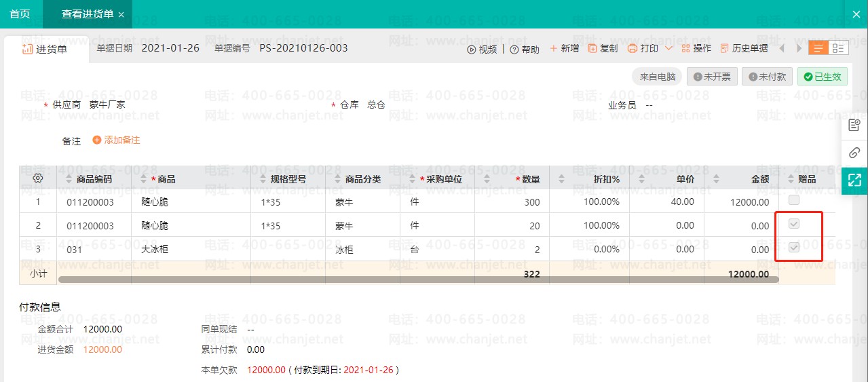Open the attachment link sidebar icon
Viewport: 868px width, 382px height.
pos(854,153)
